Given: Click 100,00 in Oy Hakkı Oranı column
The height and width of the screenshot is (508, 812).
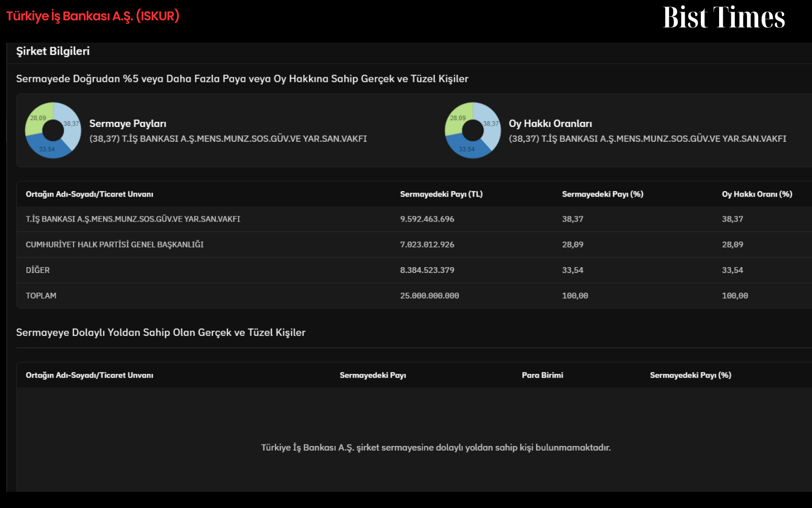Looking at the screenshot, I should coord(735,295).
